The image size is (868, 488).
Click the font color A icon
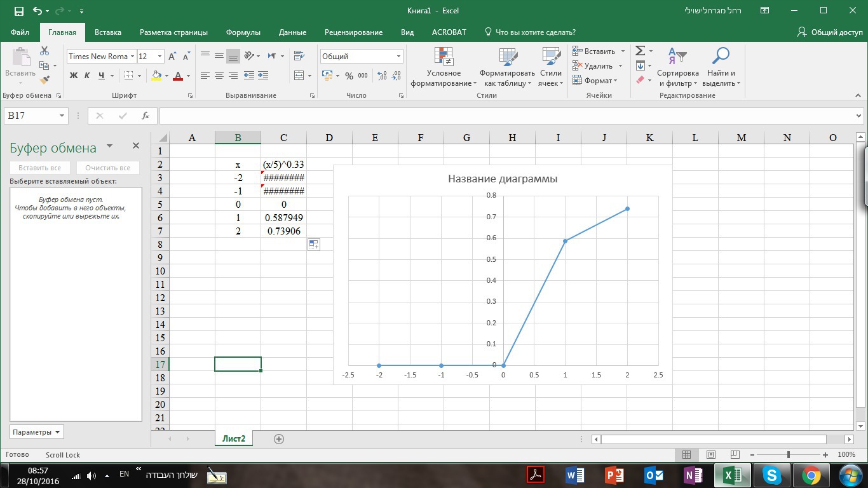[x=178, y=76]
